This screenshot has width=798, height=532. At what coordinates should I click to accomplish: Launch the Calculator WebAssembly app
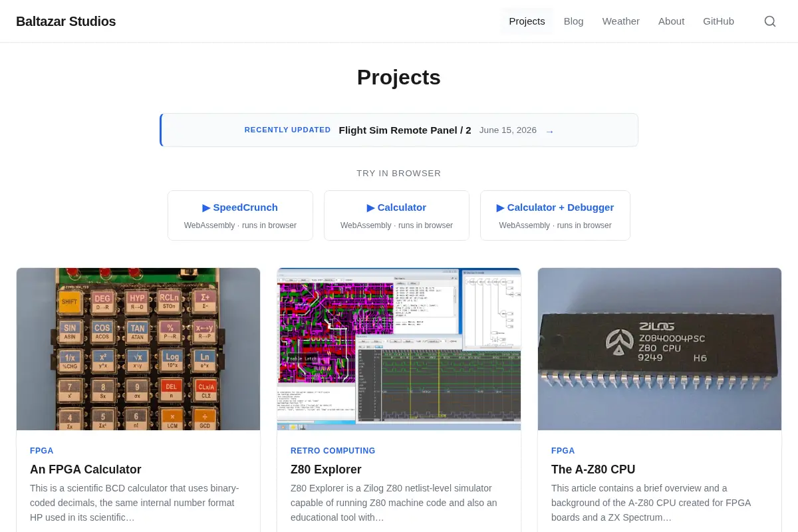(x=396, y=215)
